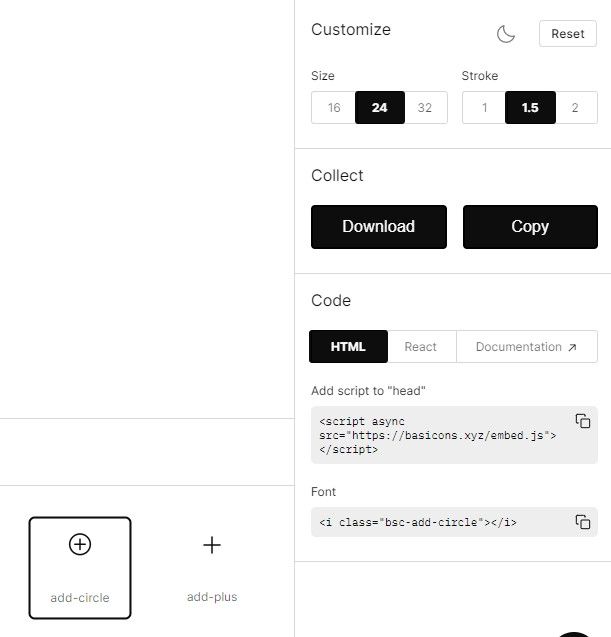This screenshot has height=637, width=611.
Task: Select the add-plus icon tile
Action: click(212, 568)
